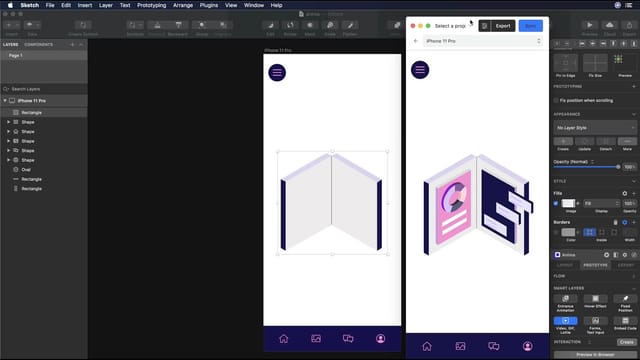Expand the first Shape layer group
The image size is (640, 360).
pyautogui.click(x=8, y=122)
